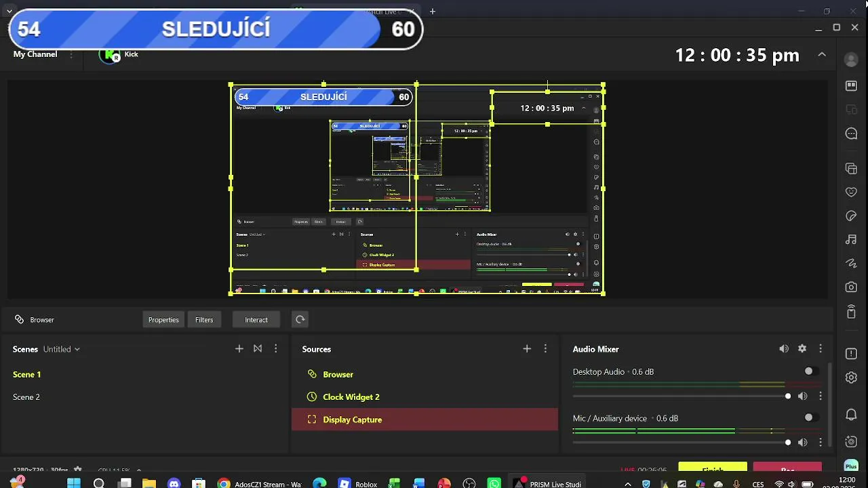Open My Channel three-dot options

pyautogui.click(x=71, y=54)
